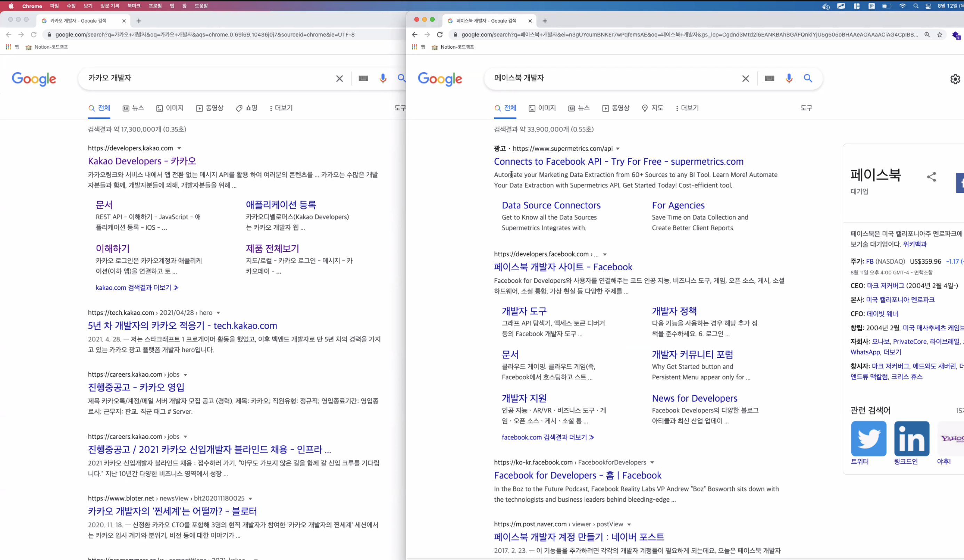
Task: Expand dropdown arrow next to supermetrics.com/api ad URL
Action: pos(617,149)
